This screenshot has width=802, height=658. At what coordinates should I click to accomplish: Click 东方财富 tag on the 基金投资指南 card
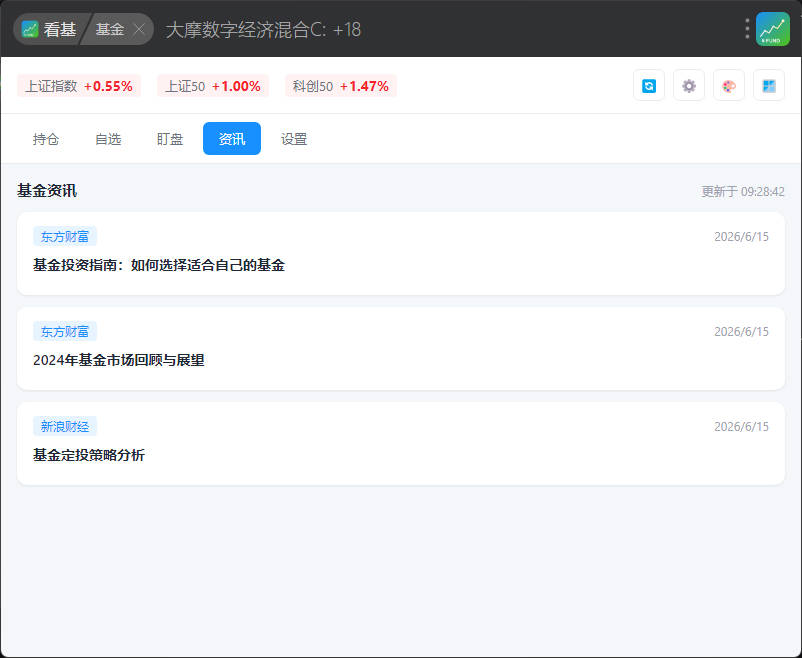(x=65, y=236)
